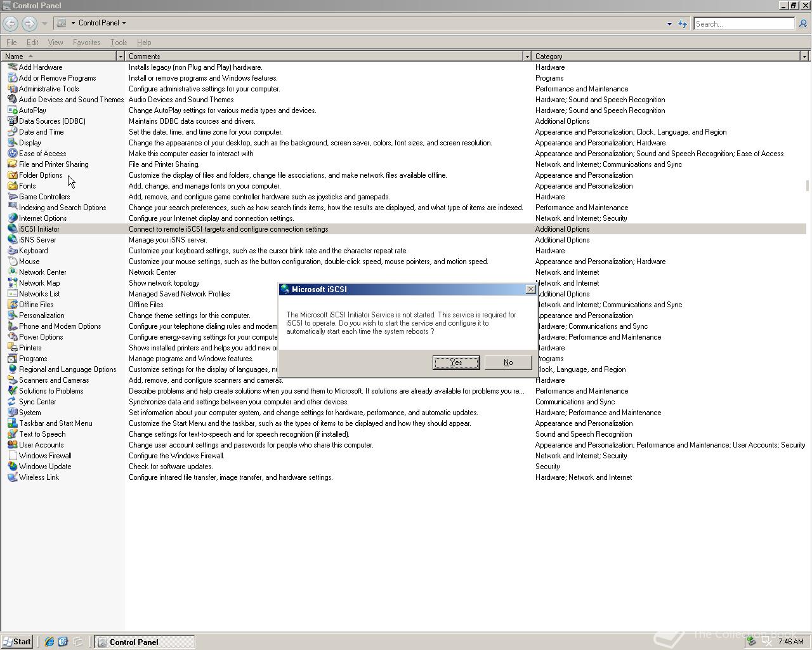Screen dimensions: 812x650
Task: Click the search magnifier icon
Action: coord(802,23)
